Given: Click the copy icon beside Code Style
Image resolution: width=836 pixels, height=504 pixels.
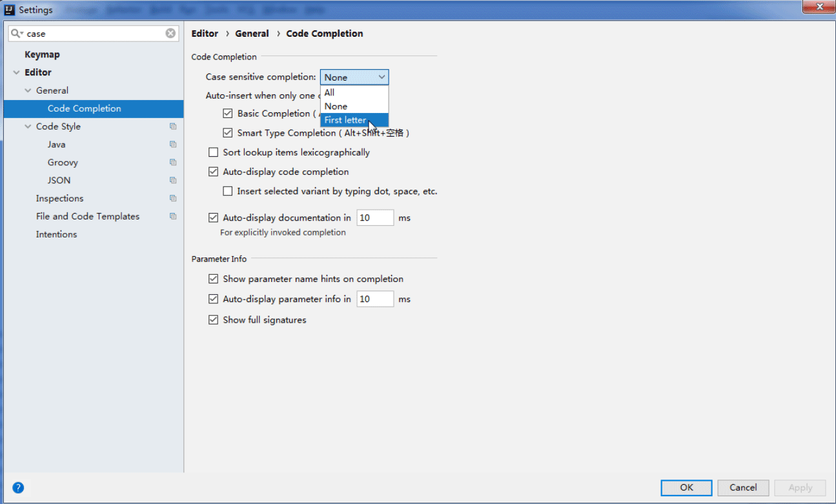Looking at the screenshot, I should tap(173, 126).
